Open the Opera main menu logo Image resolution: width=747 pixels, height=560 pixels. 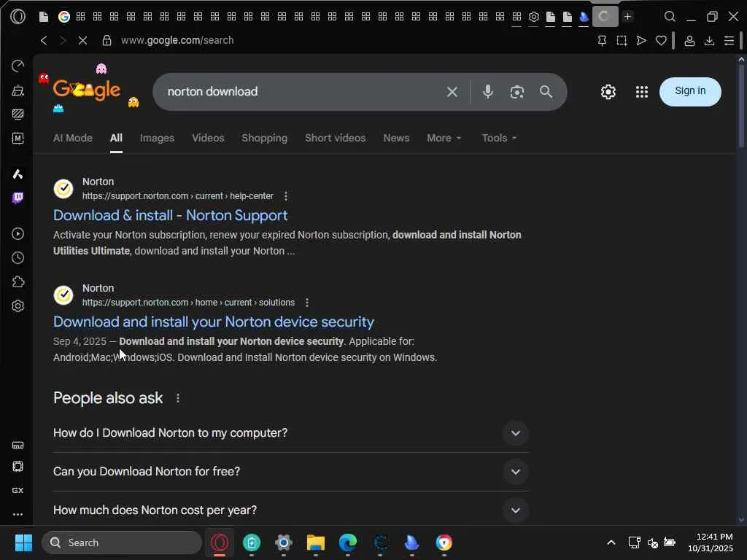[x=18, y=17]
